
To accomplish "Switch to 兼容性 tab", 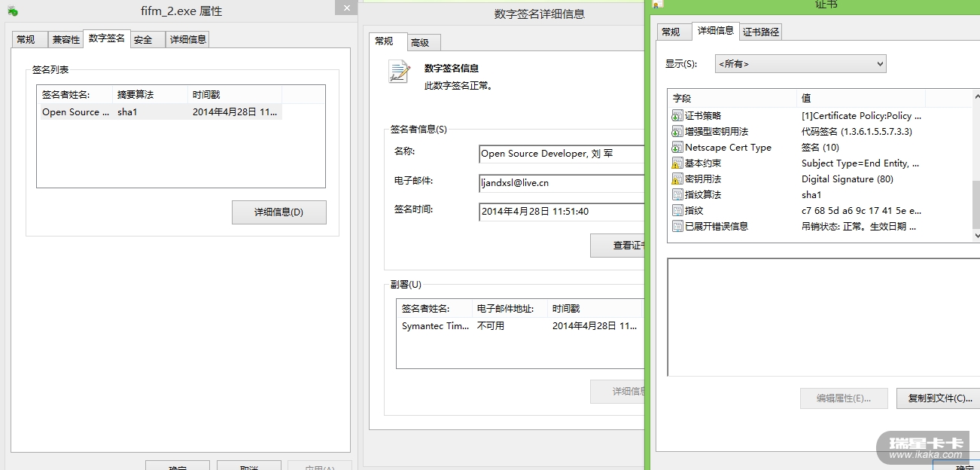I will tap(66, 40).
